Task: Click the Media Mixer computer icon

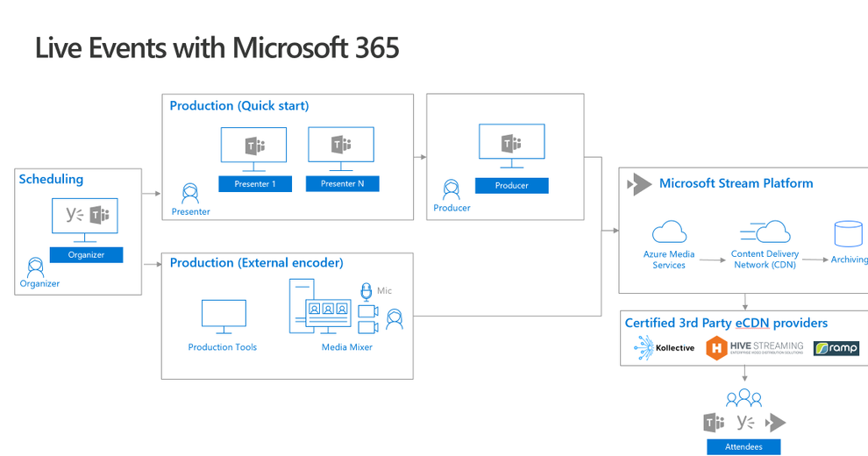Action: [x=320, y=307]
